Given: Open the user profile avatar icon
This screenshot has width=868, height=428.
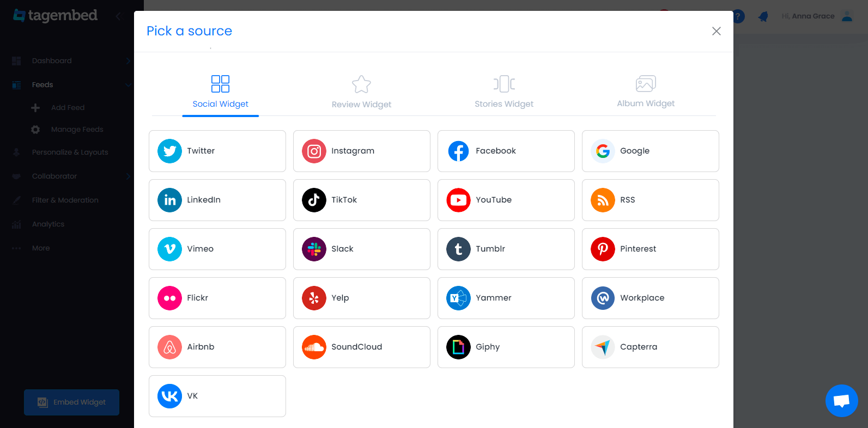Looking at the screenshot, I should coord(847,16).
